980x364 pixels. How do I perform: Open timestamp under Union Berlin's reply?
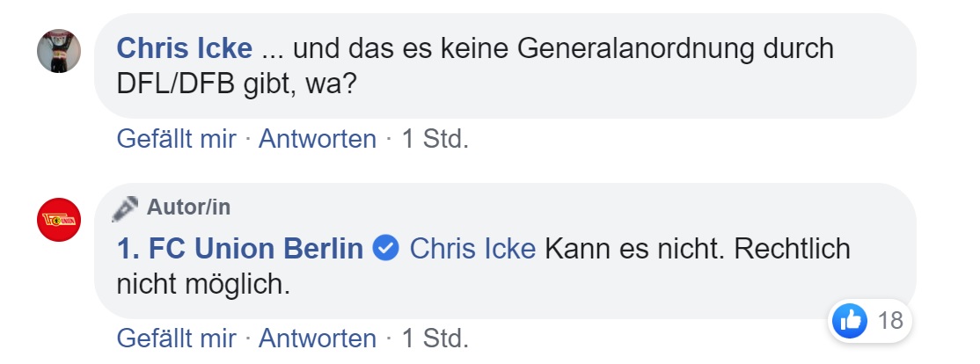click(x=435, y=338)
